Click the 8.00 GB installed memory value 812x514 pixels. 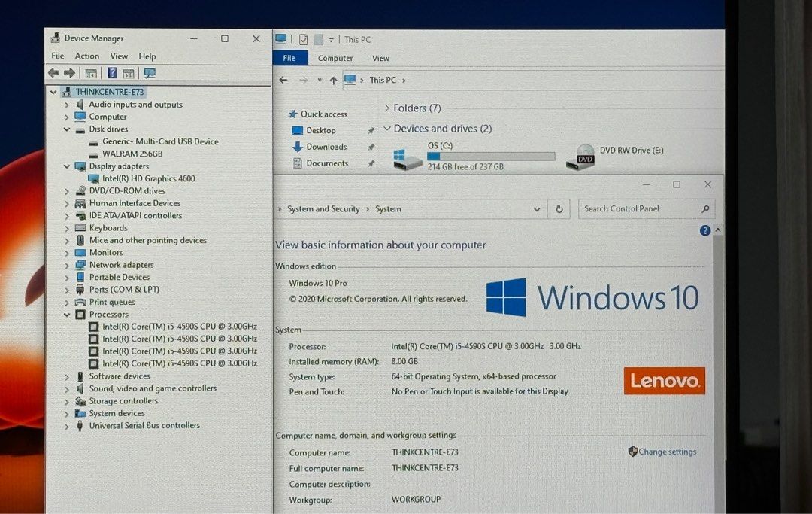tap(404, 362)
